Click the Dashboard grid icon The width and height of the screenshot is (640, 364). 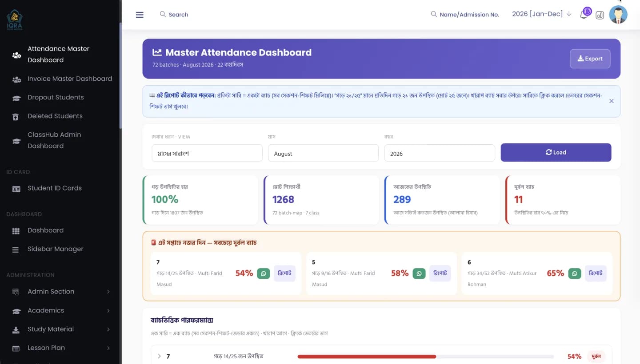(x=16, y=231)
